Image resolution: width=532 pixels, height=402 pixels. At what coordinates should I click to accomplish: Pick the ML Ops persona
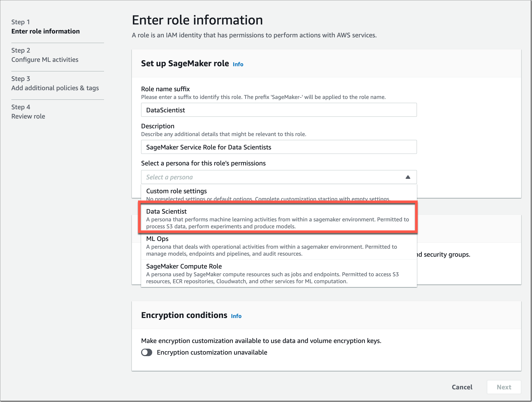point(279,246)
